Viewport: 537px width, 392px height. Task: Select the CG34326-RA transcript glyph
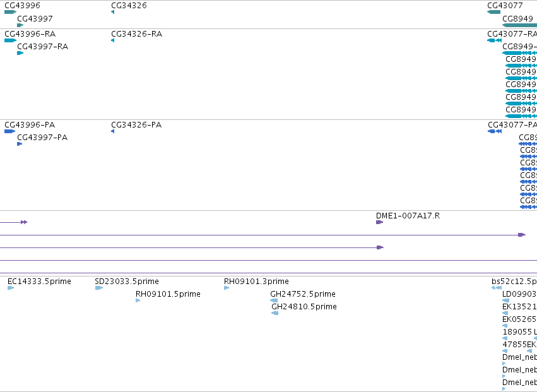[113, 40]
